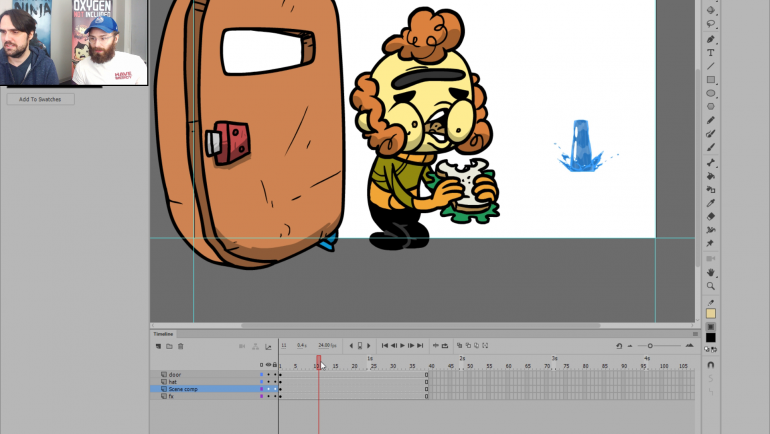The image size is (770, 434).
Task: Jump to the last frame
Action: pos(420,346)
